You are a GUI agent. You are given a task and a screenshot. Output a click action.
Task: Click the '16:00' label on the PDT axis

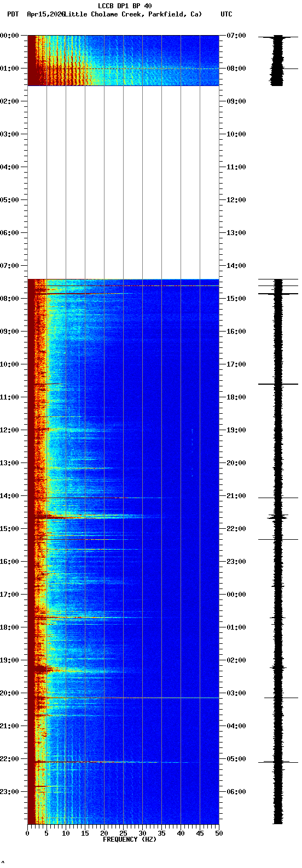click(9, 562)
